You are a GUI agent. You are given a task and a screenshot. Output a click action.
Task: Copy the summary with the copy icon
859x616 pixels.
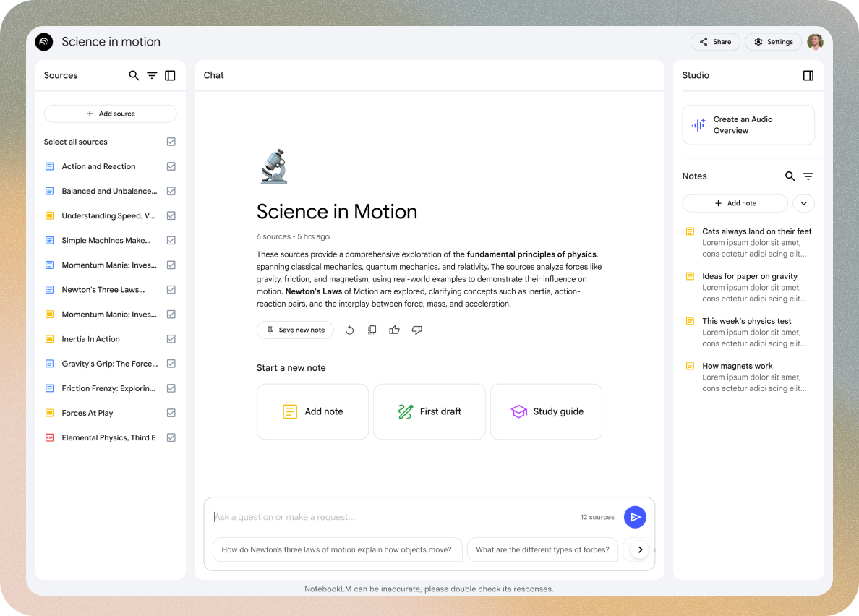point(372,330)
